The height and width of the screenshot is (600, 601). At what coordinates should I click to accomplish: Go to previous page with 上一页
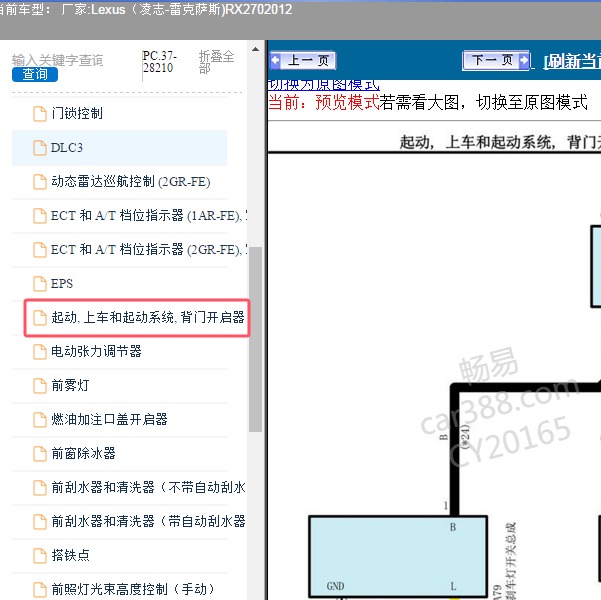coord(303,61)
